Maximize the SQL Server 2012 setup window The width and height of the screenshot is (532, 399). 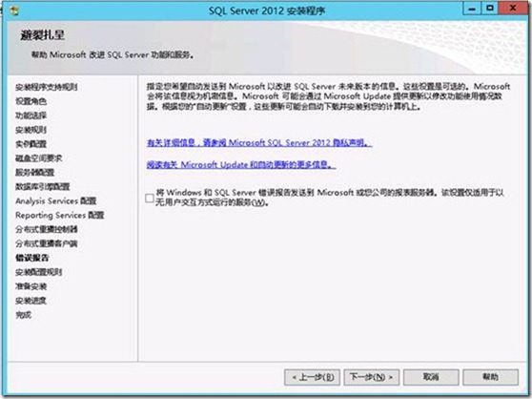(x=490, y=9)
